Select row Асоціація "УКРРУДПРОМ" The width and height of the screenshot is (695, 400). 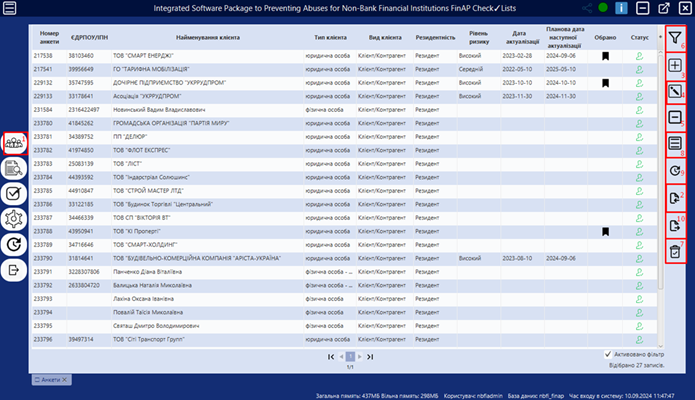point(344,96)
